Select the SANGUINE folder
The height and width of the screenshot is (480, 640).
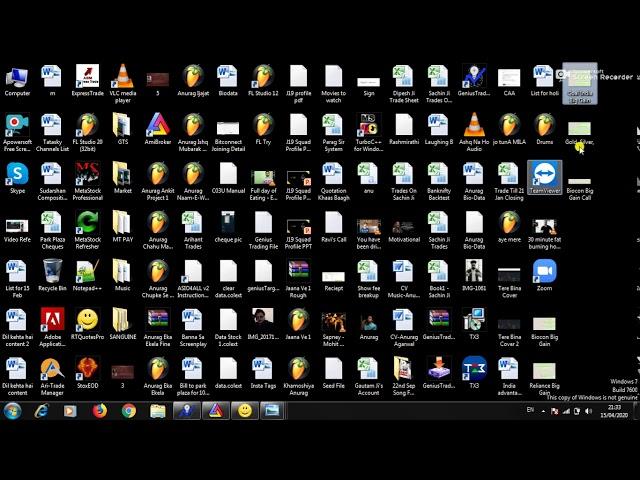122,324
